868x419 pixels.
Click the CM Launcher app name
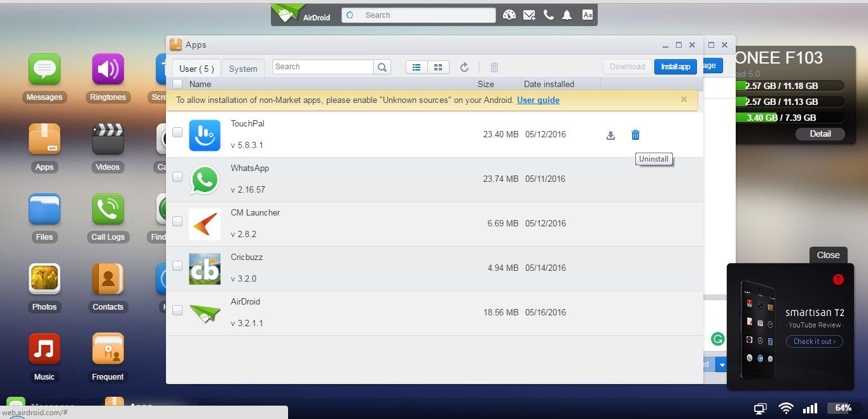tap(256, 212)
